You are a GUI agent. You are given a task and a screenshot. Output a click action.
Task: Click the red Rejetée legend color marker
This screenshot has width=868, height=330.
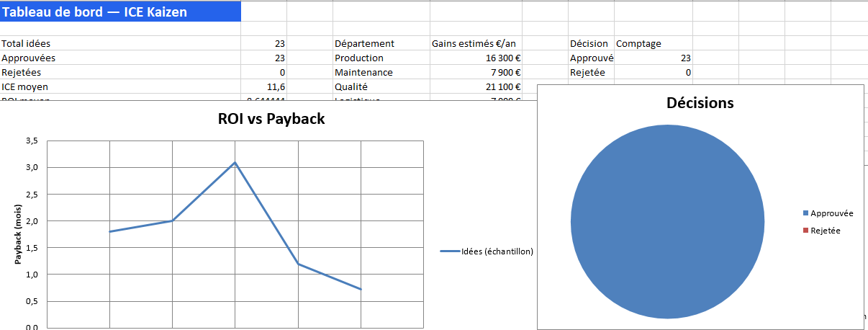[x=805, y=231]
